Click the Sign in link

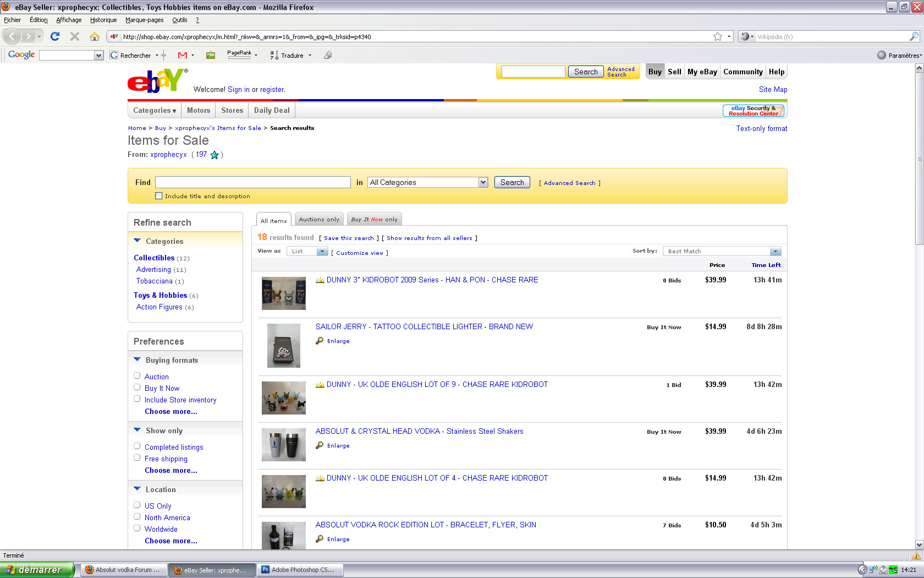pos(238,90)
